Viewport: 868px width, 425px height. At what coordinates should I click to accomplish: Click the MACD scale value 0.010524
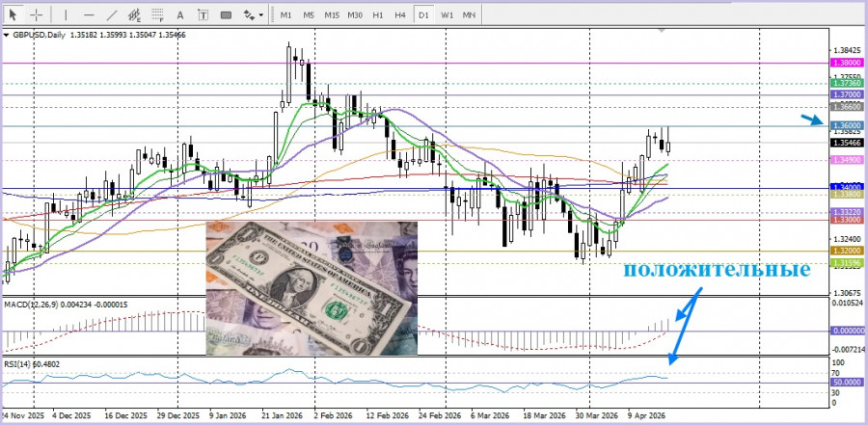pos(848,304)
